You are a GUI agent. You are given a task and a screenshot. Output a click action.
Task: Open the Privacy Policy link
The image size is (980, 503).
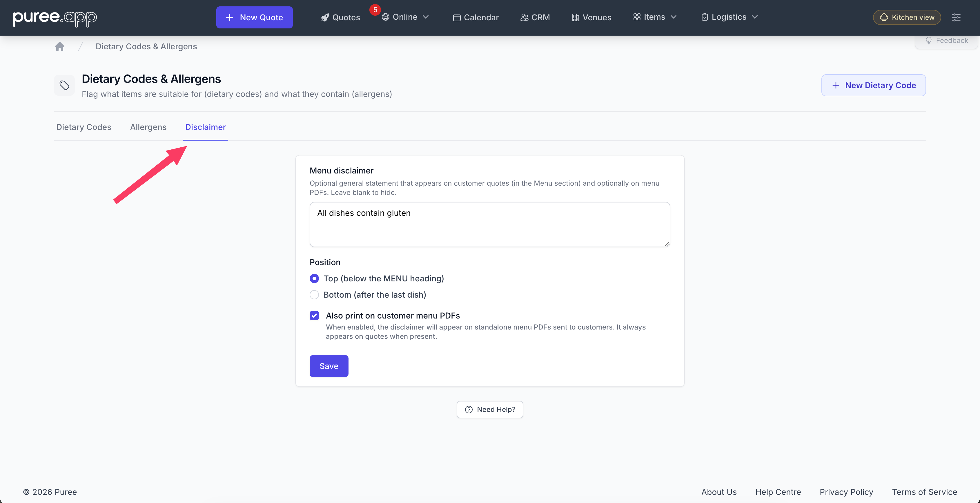coord(846,492)
